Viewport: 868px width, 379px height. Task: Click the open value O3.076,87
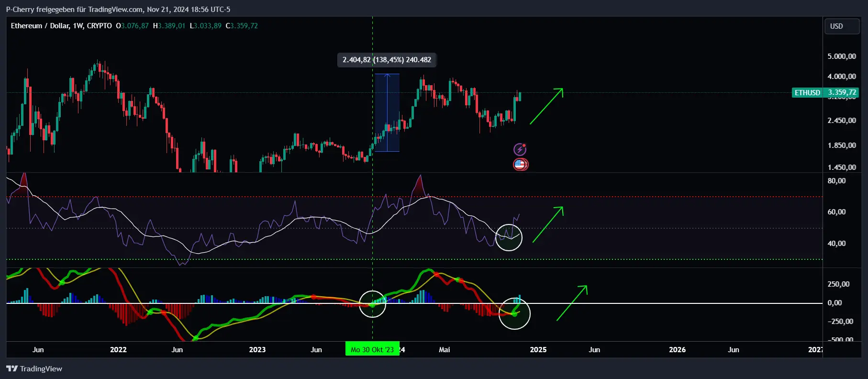[132, 26]
